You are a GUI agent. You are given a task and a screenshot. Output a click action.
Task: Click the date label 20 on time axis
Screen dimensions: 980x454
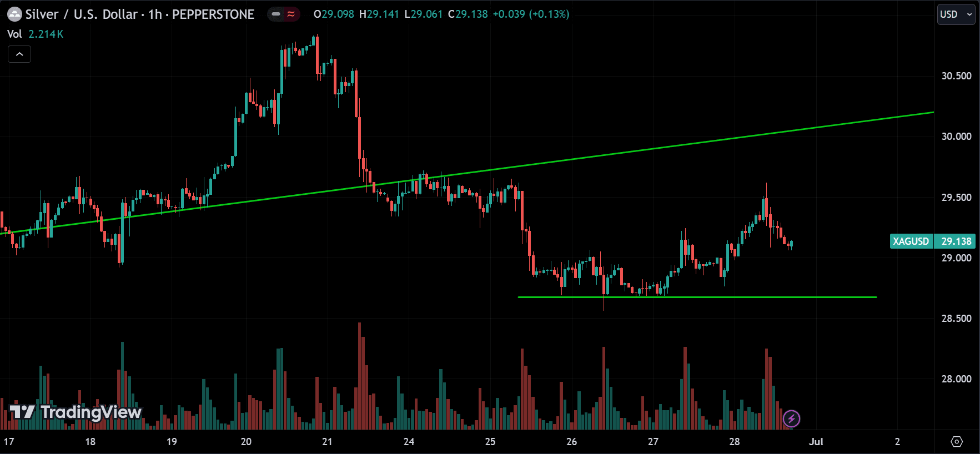[246, 442]
